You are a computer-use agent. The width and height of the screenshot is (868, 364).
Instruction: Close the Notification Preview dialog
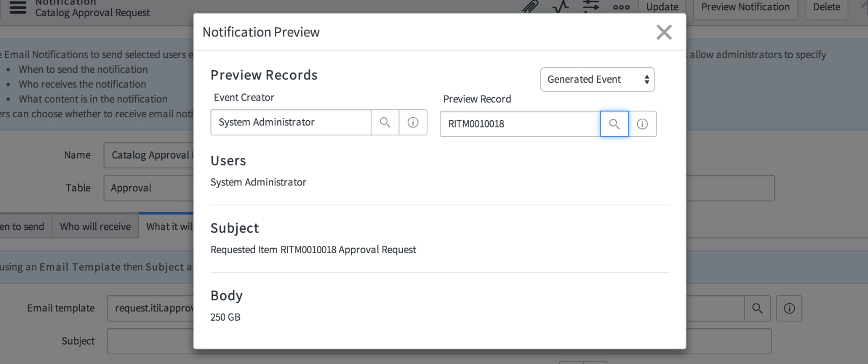click(664, 32)
